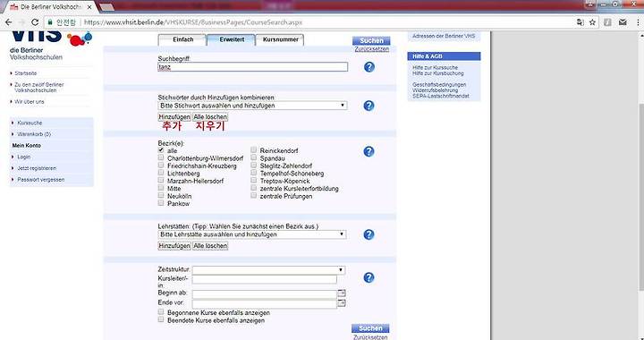Open calendar picker for Beginn ab
Viewport: 644px width, 340px height.
pyautogui.click(x=342, y=293)
